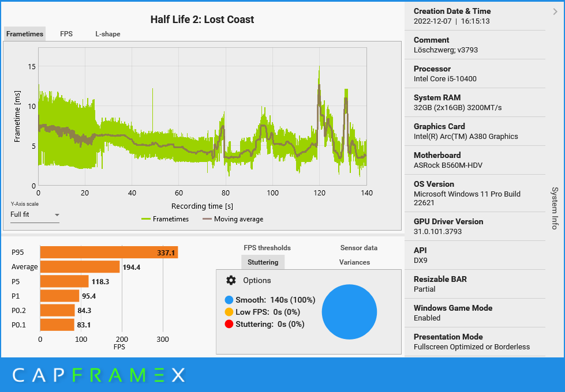565x392 pixels.
Task: Select the Stuttering tab
Action: 263,262
